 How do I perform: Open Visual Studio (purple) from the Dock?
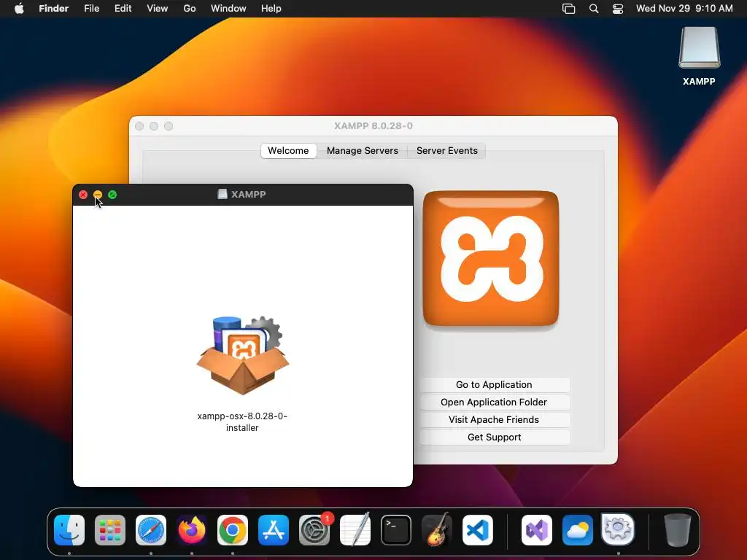537,530
